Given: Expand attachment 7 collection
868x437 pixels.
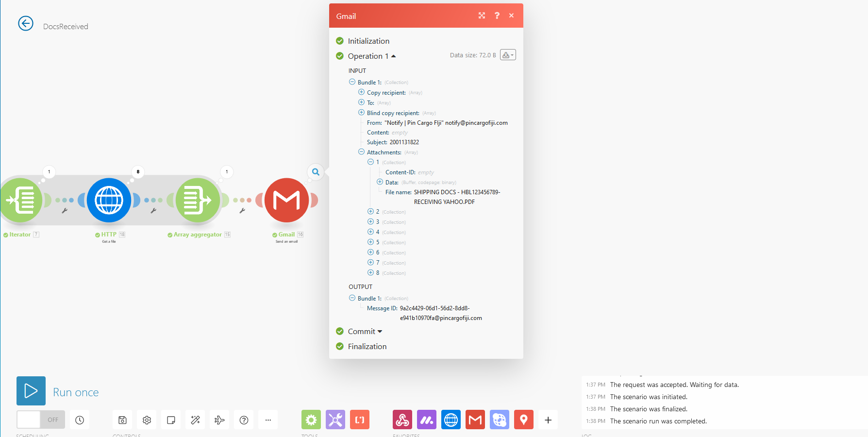Looking at the screenshot, I should [x=370, y=262].
